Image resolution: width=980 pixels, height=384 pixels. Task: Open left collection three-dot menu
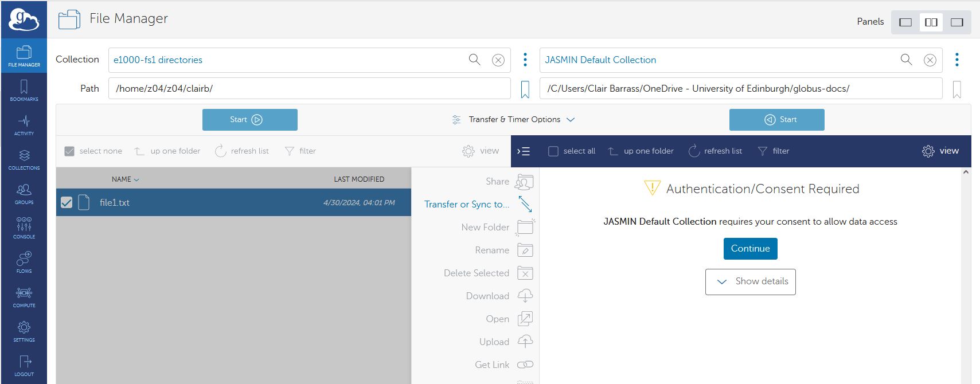click(x=525, y=60)
